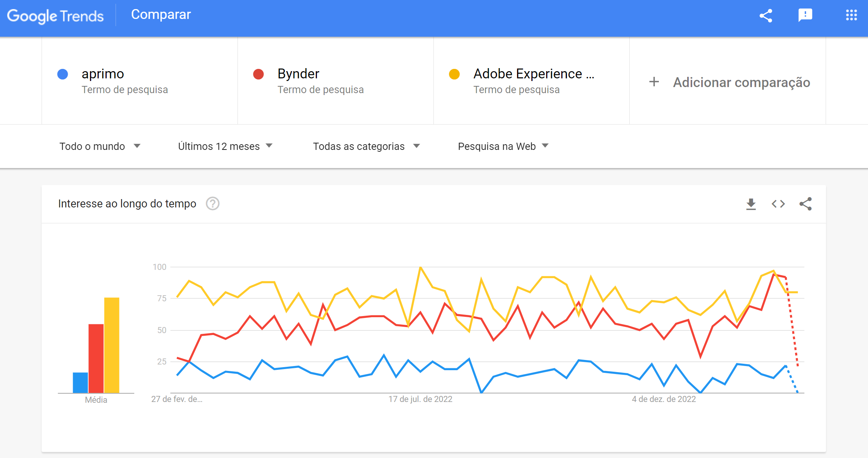The image size is (868, 458).
Task: Click the share icon in the blue header
Action: (766, 16)
